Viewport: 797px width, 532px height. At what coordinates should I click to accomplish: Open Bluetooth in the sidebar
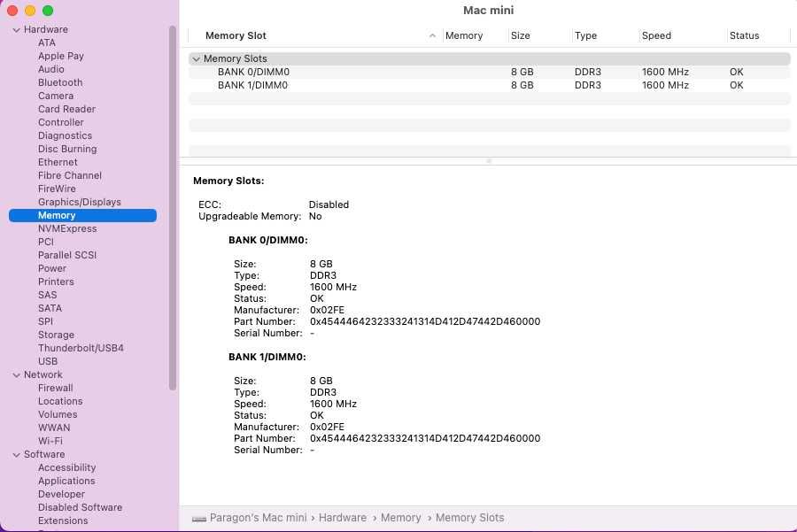(x=60, y=82)
